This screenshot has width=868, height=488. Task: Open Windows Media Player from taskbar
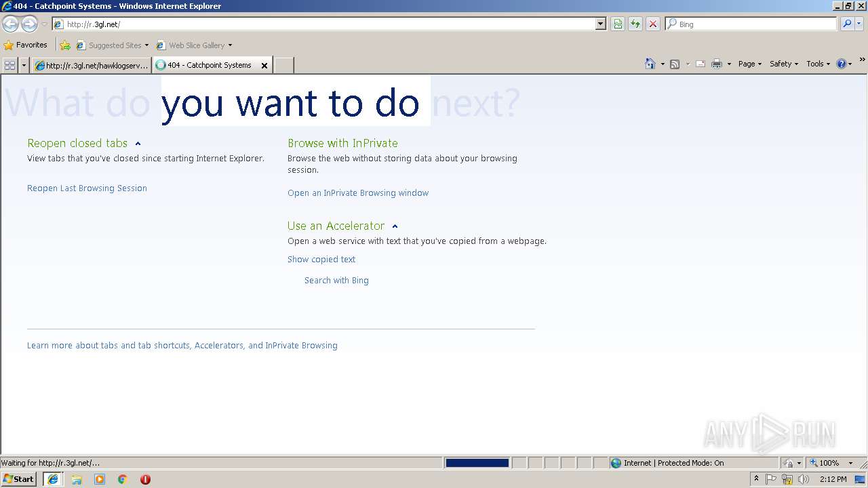click(100, 479)
